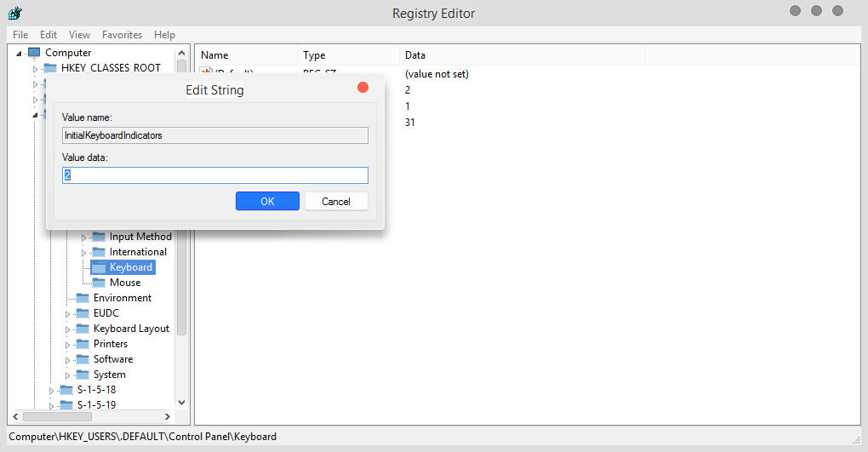Click the Value name field showing InitialKeyboardIndicators
Image resolution: width=868 pixels, height=452 pixels.
[214, 135]
